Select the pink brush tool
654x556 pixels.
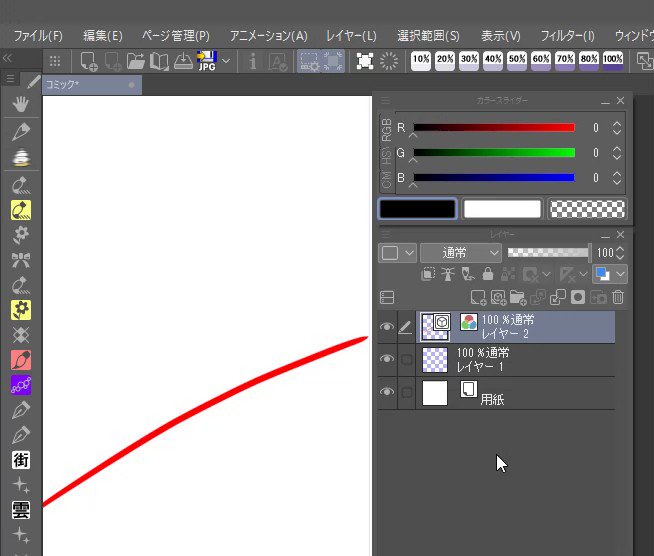point(21,360)
